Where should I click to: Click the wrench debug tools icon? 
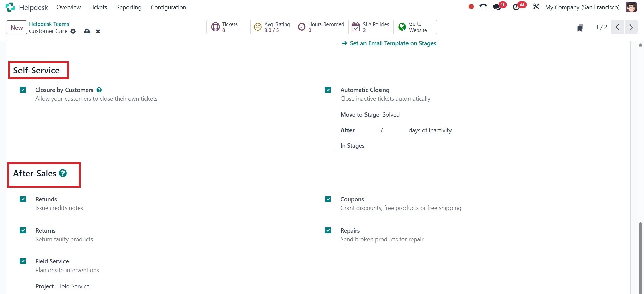536,7
